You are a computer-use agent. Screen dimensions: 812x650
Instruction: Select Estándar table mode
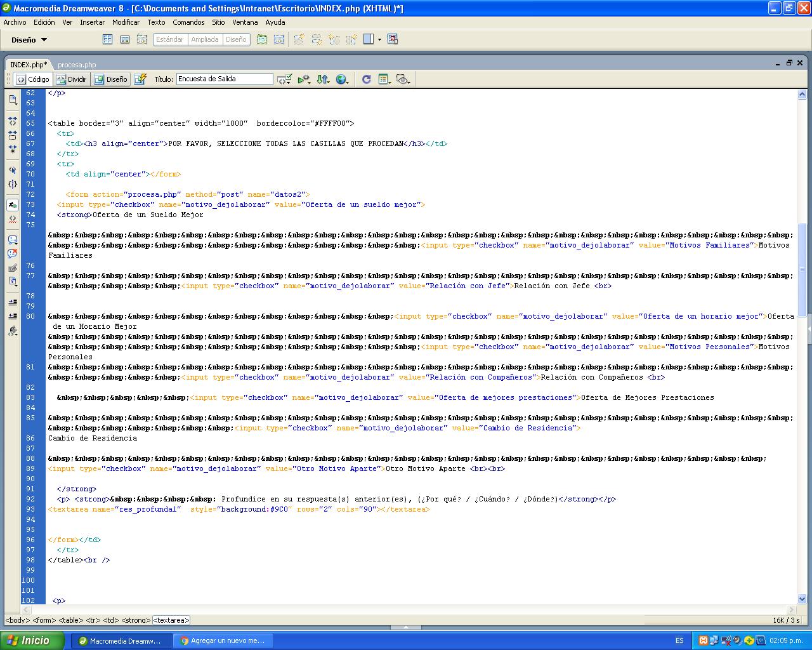pos(169,39)
